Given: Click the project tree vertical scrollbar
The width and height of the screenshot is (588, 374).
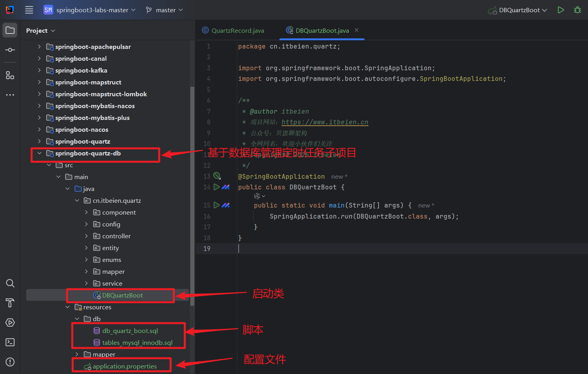Looking at the screenshot, I should click(x=192, y=196).
